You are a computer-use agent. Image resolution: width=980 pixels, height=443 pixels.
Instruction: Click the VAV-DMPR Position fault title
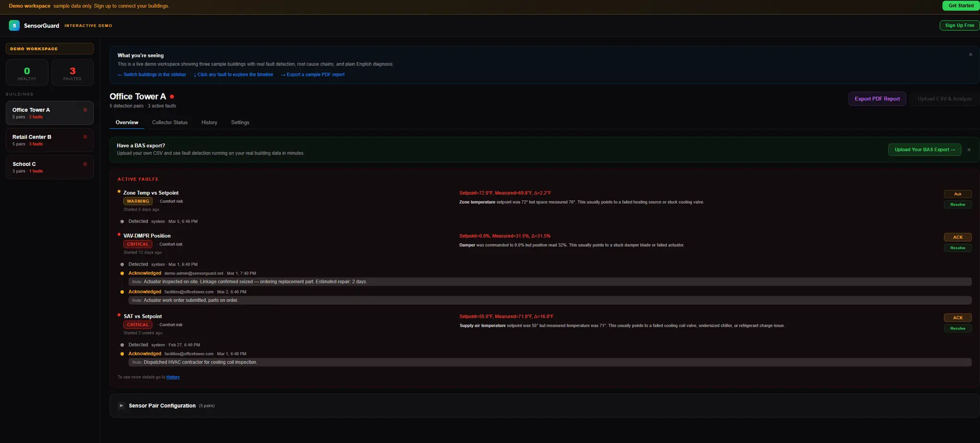coord(147,236)
